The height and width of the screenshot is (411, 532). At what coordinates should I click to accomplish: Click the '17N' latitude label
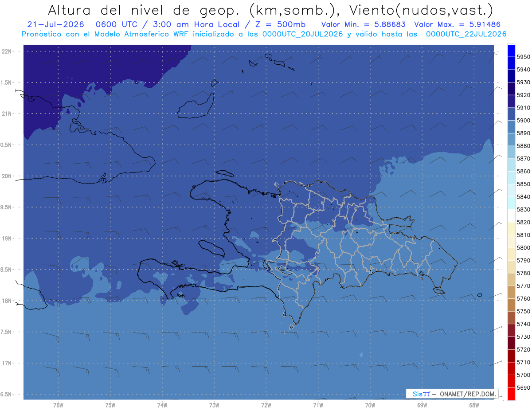[x=7, y=363]
